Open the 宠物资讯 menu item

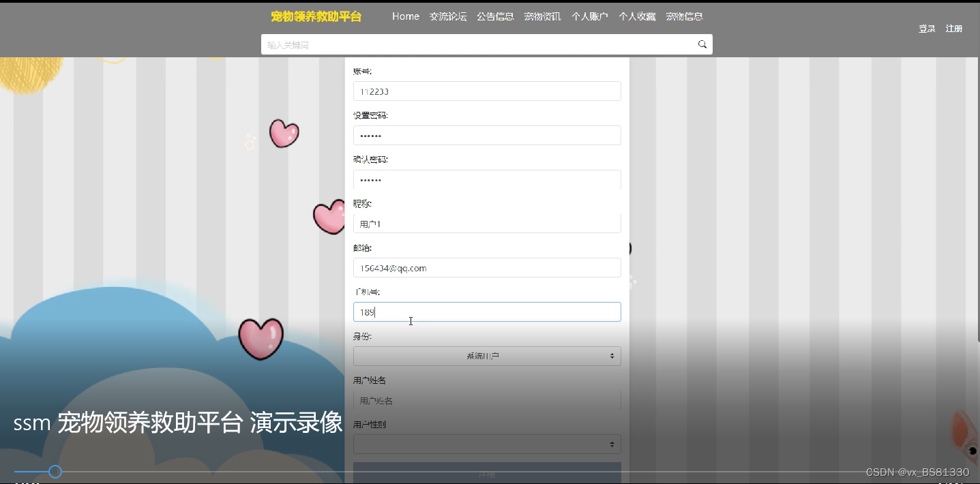pyautogui.click(x=542, y=16)
